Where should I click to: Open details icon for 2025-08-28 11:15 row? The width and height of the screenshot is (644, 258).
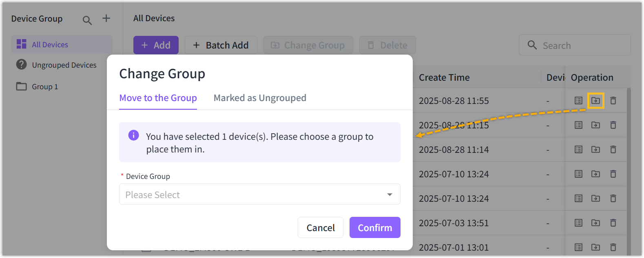[578, 125]
